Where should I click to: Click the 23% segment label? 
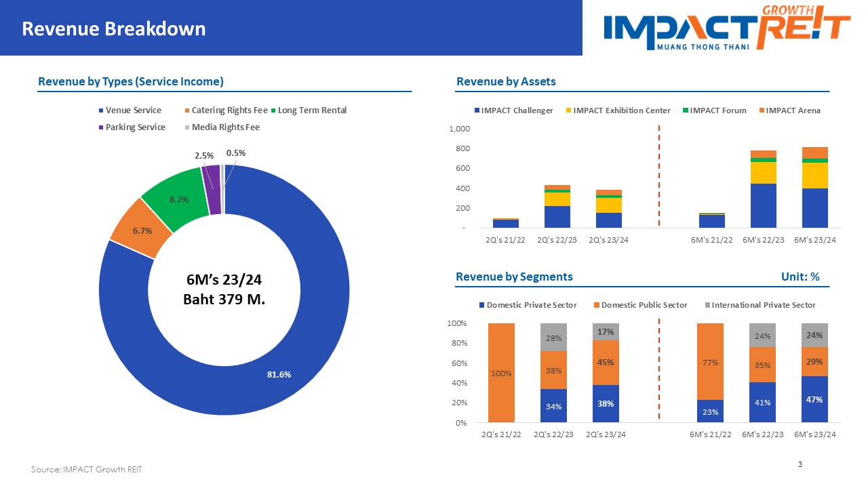(x=712, y=411)
